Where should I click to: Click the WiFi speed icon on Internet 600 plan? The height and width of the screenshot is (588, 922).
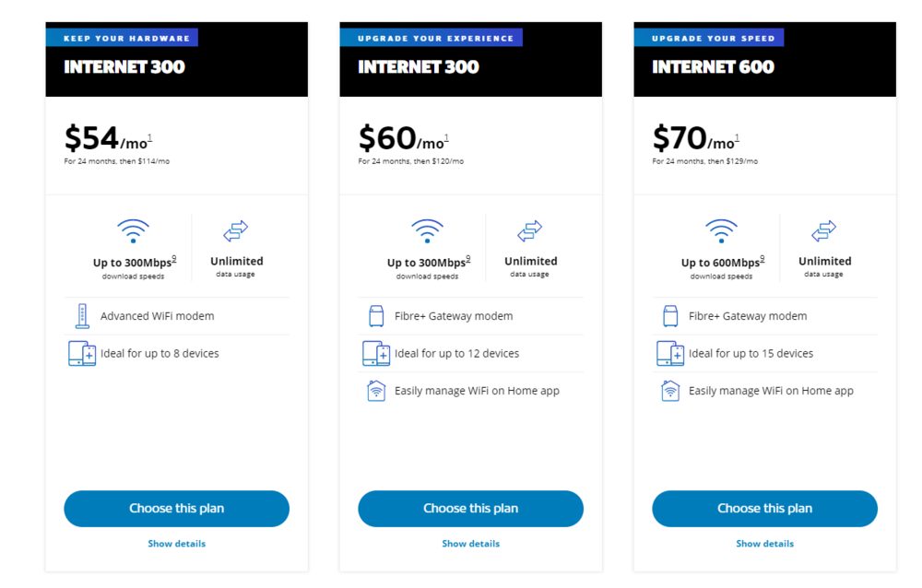coord(720,230)
